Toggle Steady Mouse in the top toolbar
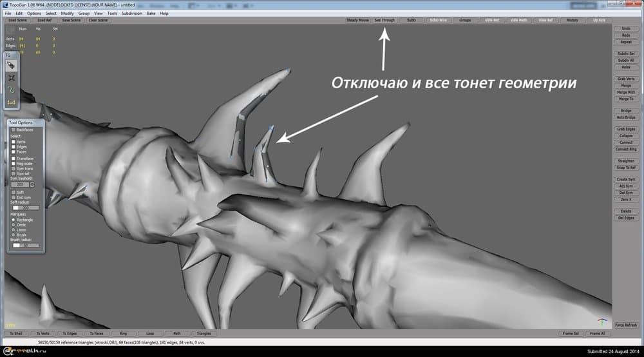The height and width of the screenshot is (357, 644). (x=357, y=20)
